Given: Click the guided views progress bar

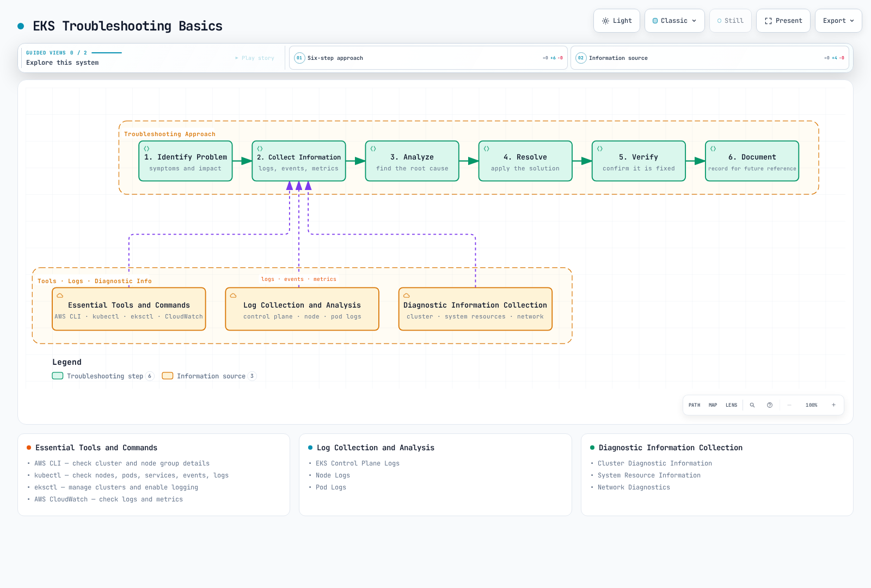Looking at the screenshot, I should tap(107, 53).
